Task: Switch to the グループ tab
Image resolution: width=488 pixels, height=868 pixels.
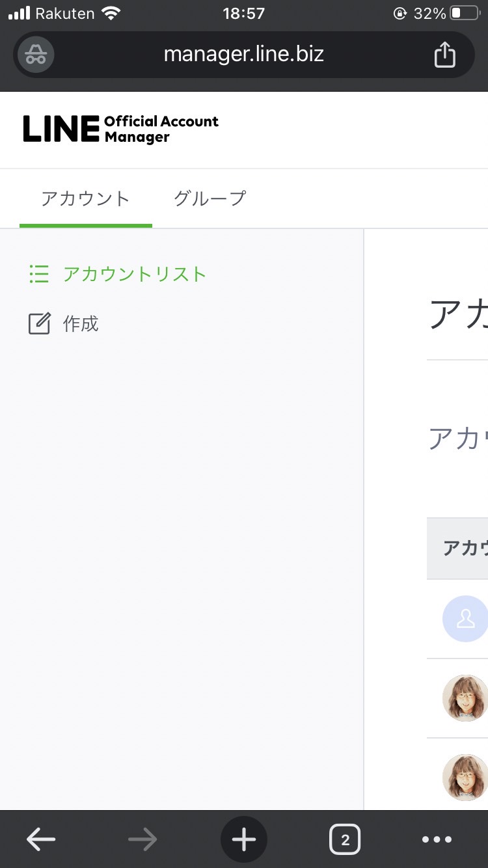Action: tap(210, 198)
